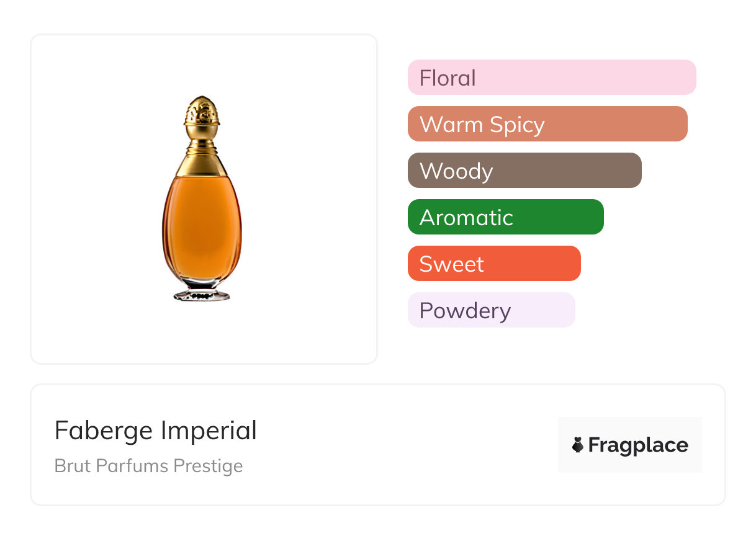This screenshot has height=536, width=756.
Task: Click the word "Faberge" in the title
Action: [104, 431]
